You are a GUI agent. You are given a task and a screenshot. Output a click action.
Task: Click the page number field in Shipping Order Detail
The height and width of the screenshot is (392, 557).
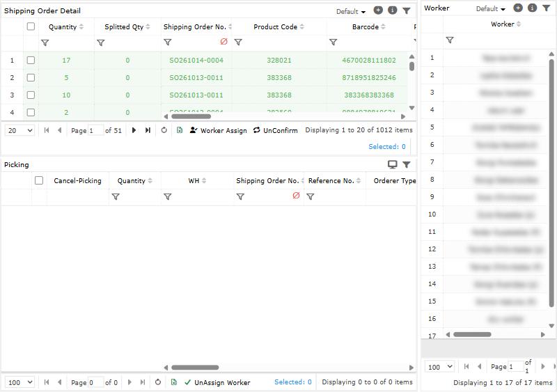95,130
